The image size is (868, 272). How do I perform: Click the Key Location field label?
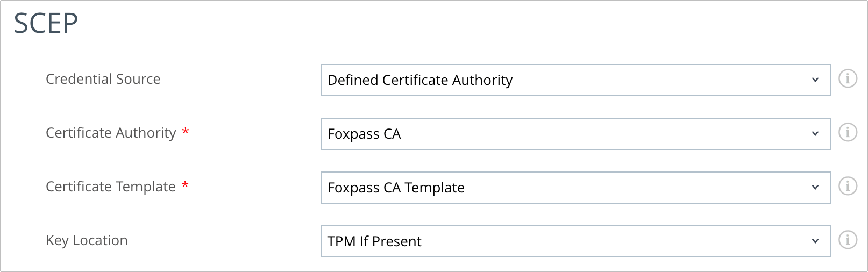(x=87, y=240)
